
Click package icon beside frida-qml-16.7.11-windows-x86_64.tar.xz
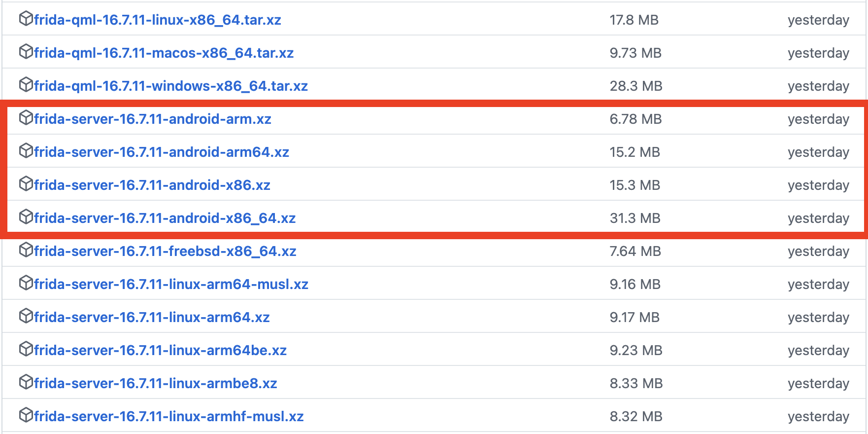[26, 85]
